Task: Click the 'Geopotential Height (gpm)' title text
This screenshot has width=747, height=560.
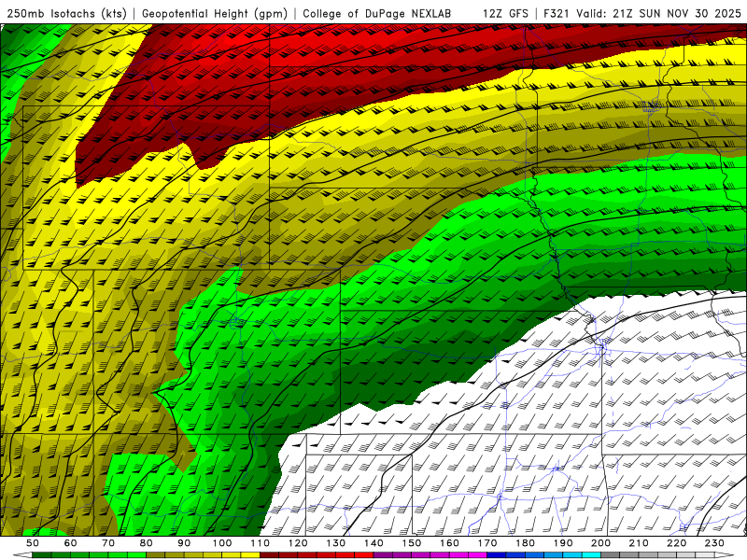Action: click(215, 14)
